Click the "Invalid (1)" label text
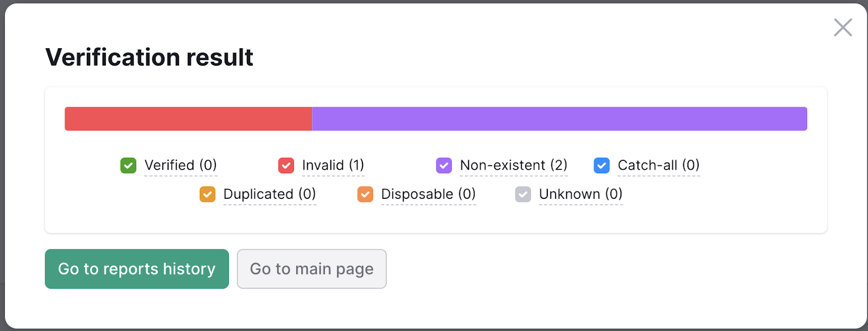This screenshot has width=868, height=331. (333, 165)
